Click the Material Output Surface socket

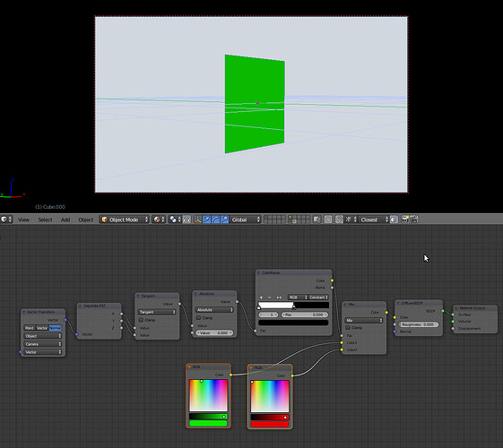(453, 314)
